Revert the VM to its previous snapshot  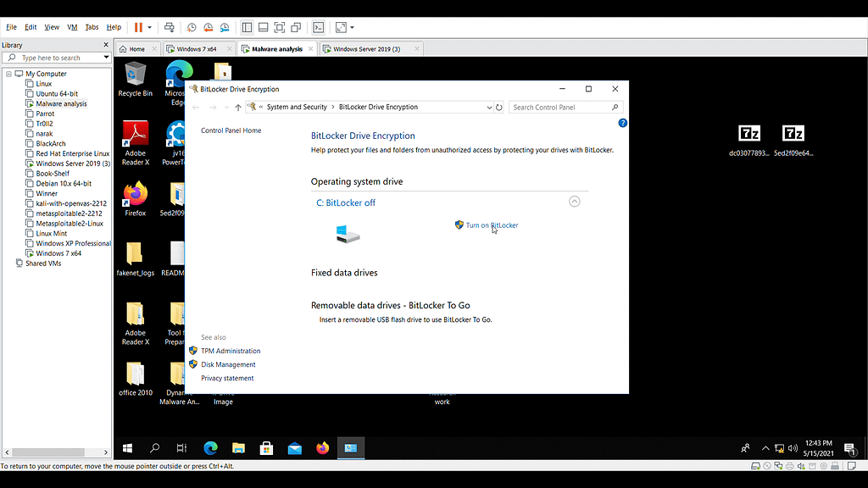coord(209,27)
